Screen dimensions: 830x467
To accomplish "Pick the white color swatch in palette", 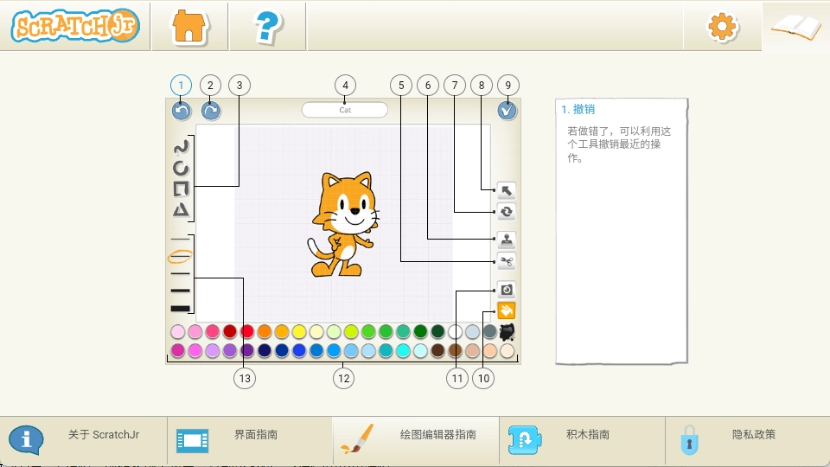I will pos(455,332).
